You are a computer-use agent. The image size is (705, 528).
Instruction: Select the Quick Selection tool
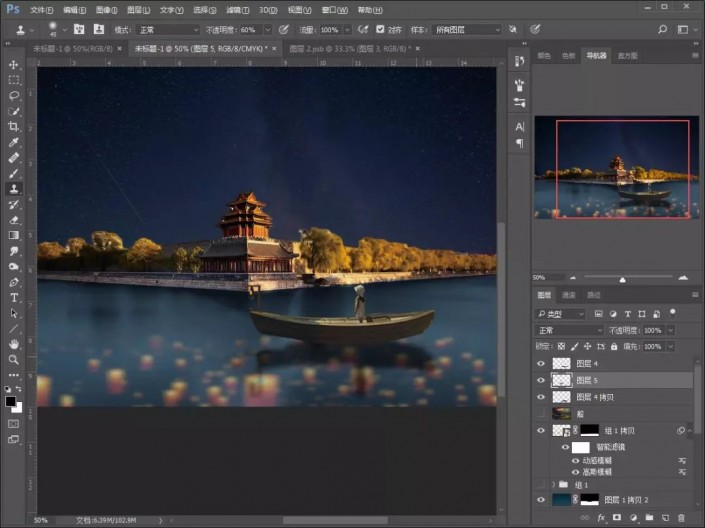[x=13, y=111]
